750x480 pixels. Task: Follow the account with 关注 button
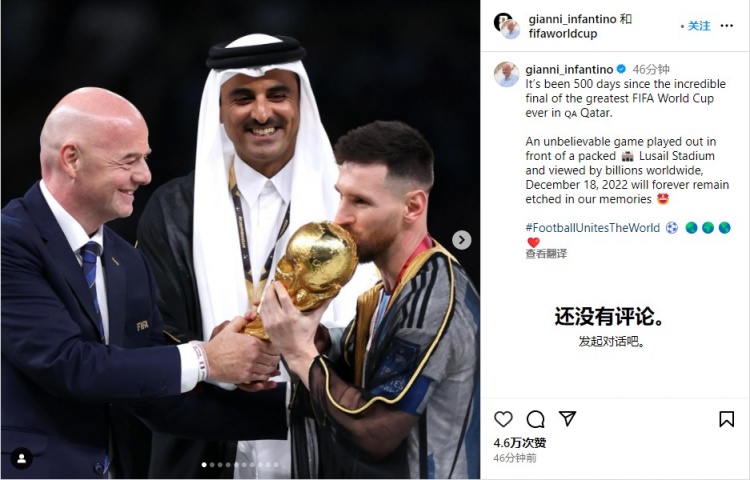click(699, 26)
